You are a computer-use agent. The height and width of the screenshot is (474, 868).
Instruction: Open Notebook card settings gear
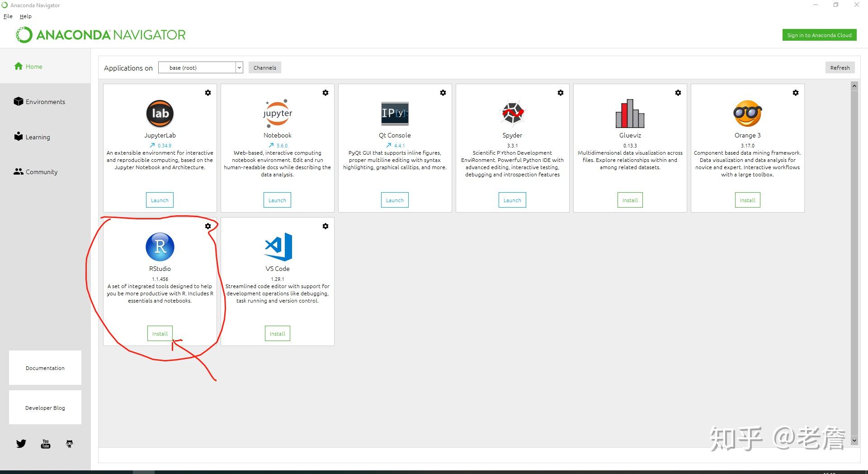coord(325,93)
